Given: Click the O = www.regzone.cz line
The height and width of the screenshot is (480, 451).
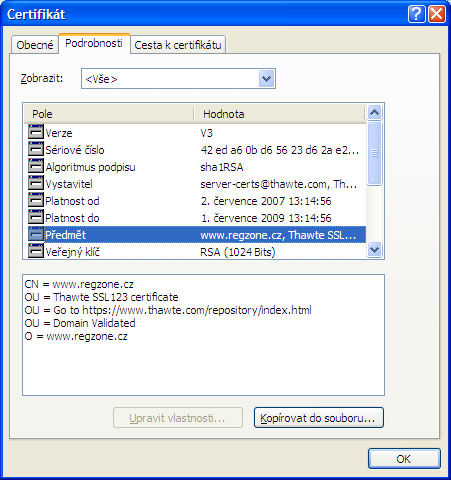Looking at the screenshot, I should coord(76,336).
